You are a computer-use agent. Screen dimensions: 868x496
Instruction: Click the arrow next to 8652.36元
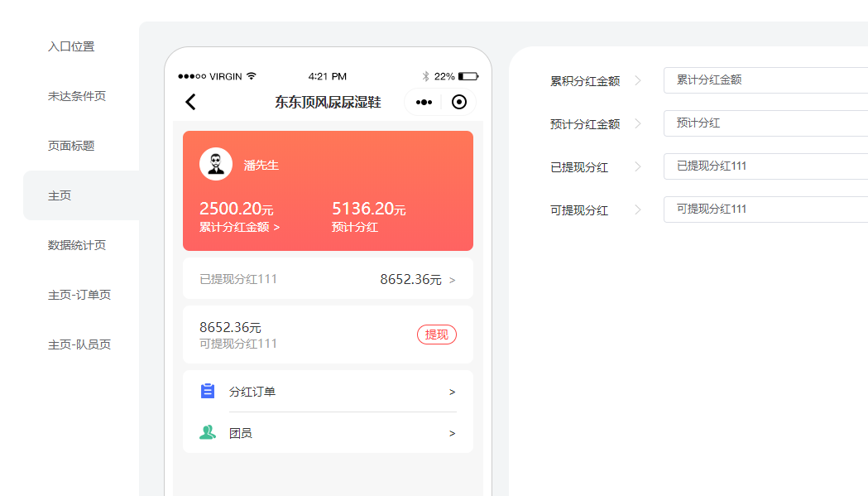pos(453,280)
